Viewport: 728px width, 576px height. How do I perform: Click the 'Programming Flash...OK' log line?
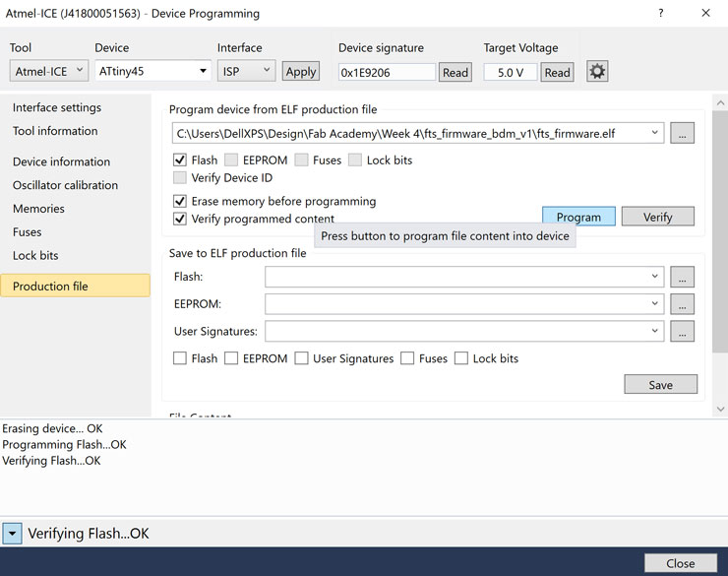[x=64, y=444]
